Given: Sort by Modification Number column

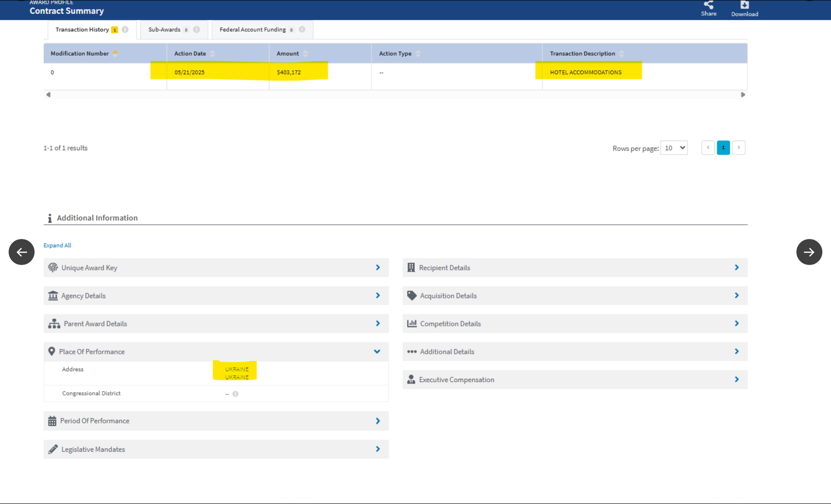Looking at the screenshot, I should pyautogui.click(x=115, y=53).
